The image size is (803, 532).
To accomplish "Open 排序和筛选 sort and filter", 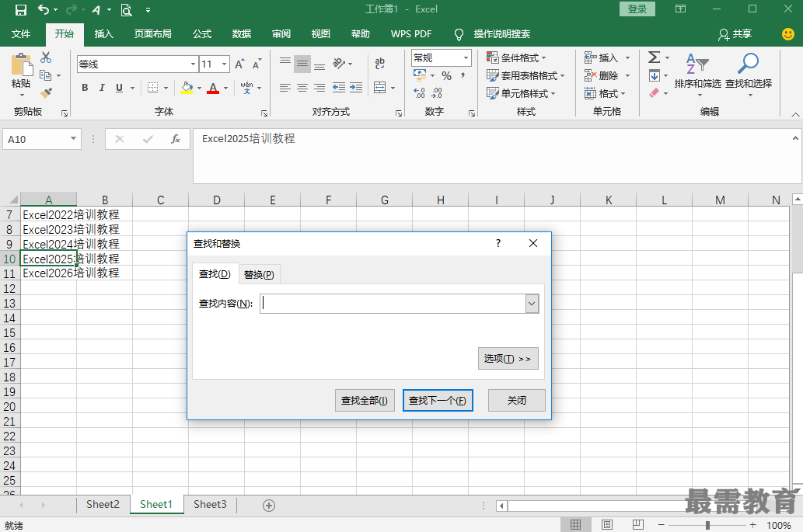I will tap(697, 73).
